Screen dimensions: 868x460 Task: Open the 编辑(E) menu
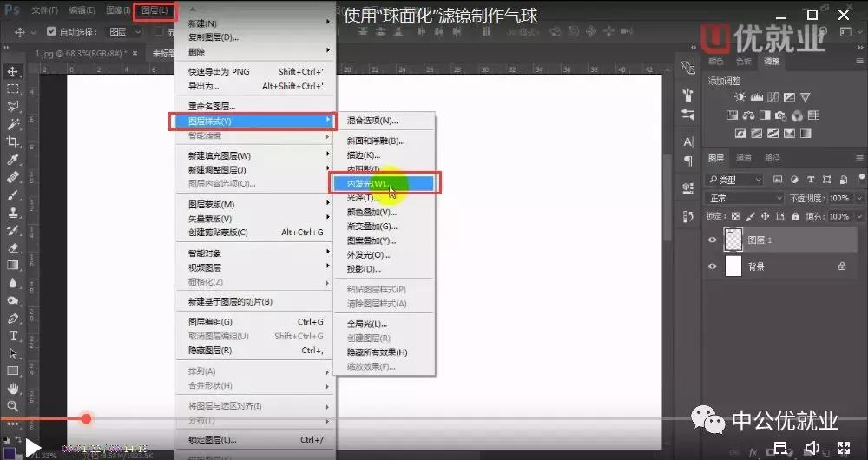[82, 10]
